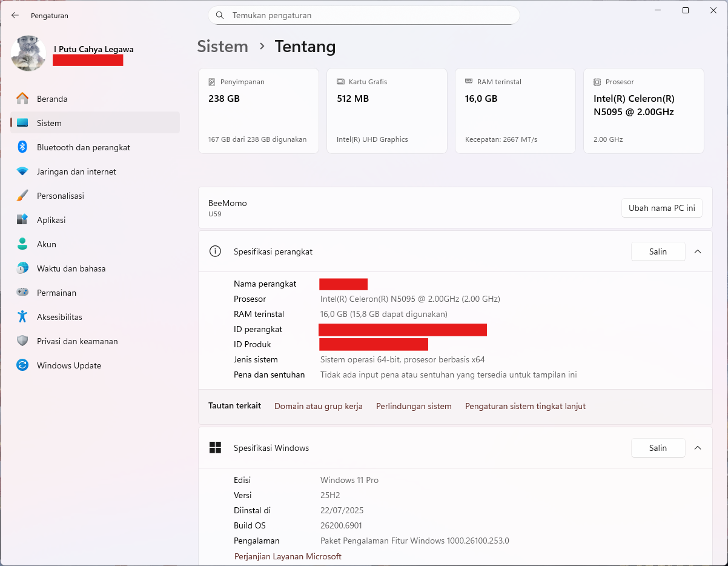Open Jaringan dan internet Wi-Fi icon
This screenshot has width=728, height=566.
tap(22, 171)
